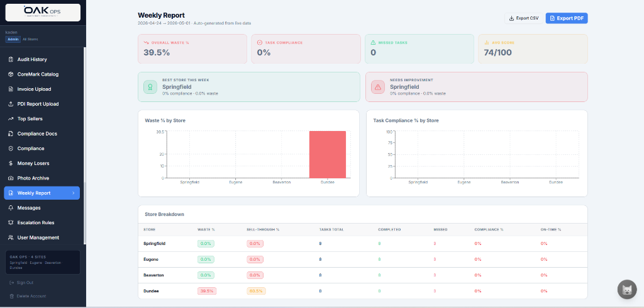
Task: Click the ON-TIME % column header
Action: click(551, 229)
